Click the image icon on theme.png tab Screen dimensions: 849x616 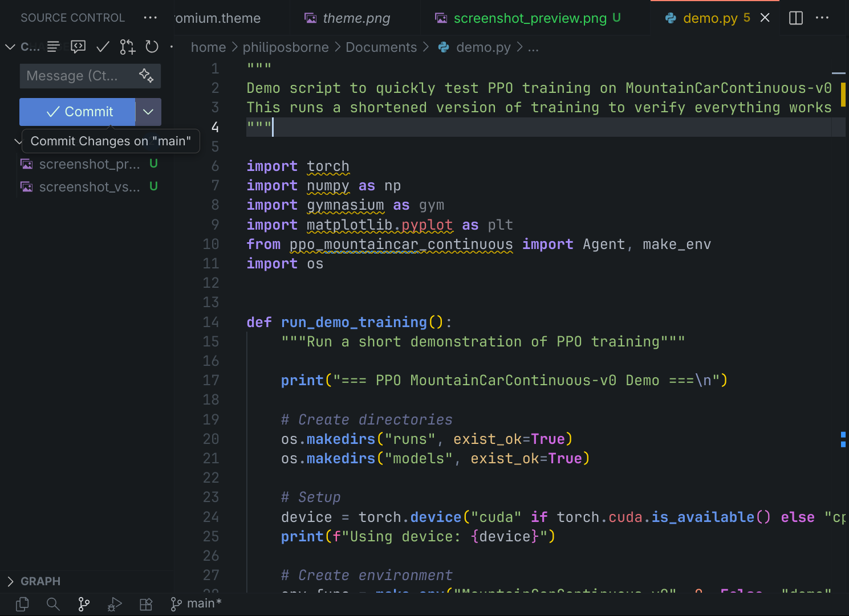point(311,18)
